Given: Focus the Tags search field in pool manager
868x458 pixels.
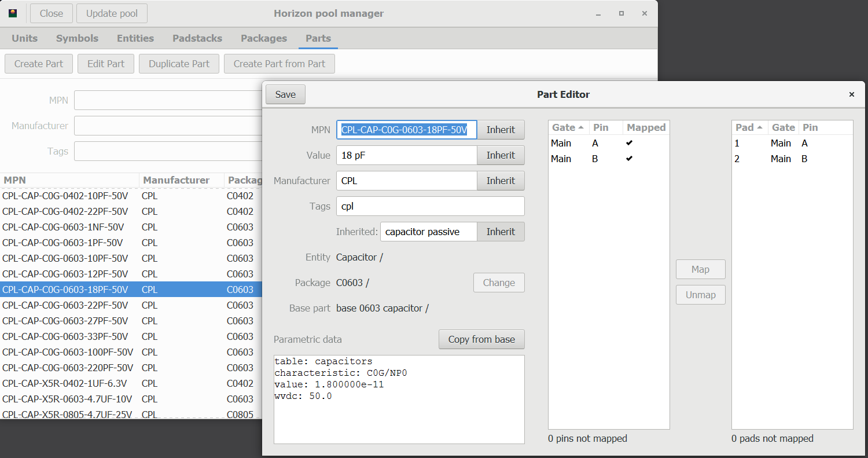Looking at the screenshot, I should pyautogui.click(x=168, y=151).
